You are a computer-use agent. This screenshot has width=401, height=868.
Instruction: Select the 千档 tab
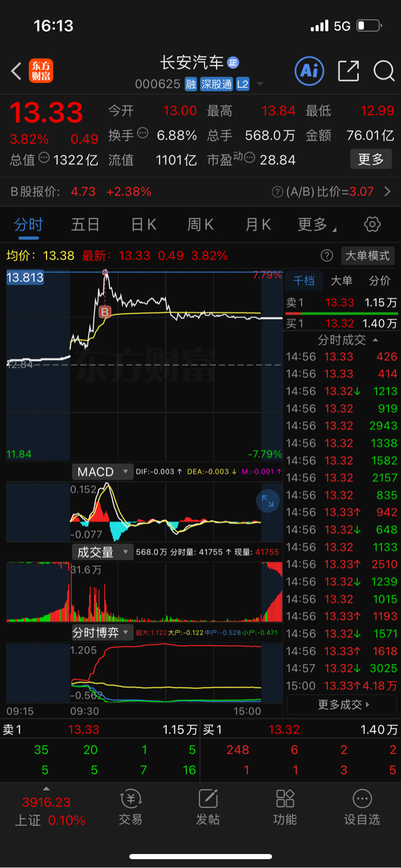click(x=304, y=281)
